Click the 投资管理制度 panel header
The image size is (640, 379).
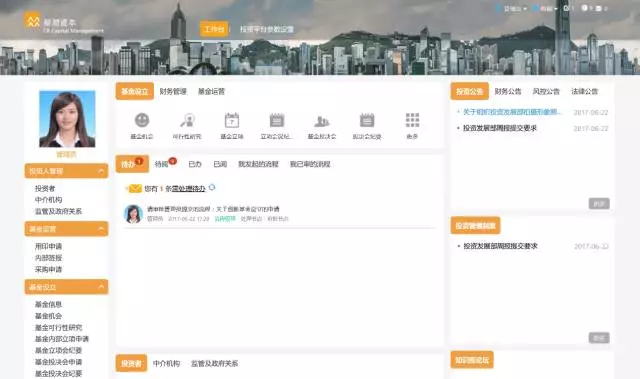(x=476, y=226)
